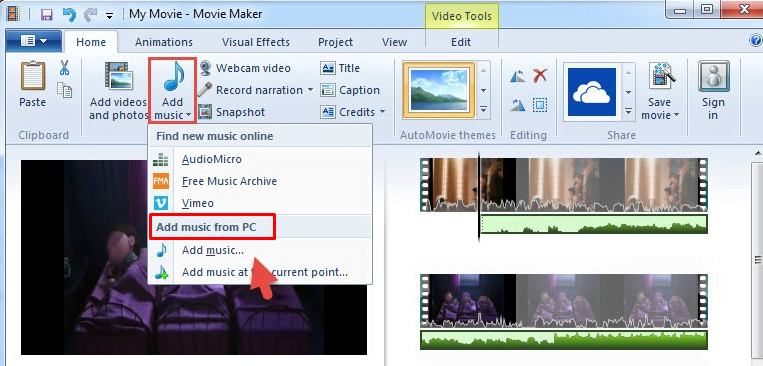Expand the Share destinations gallery
This screenshot has height=366, width=763.
pyautogui.click(x=629, y=111)
